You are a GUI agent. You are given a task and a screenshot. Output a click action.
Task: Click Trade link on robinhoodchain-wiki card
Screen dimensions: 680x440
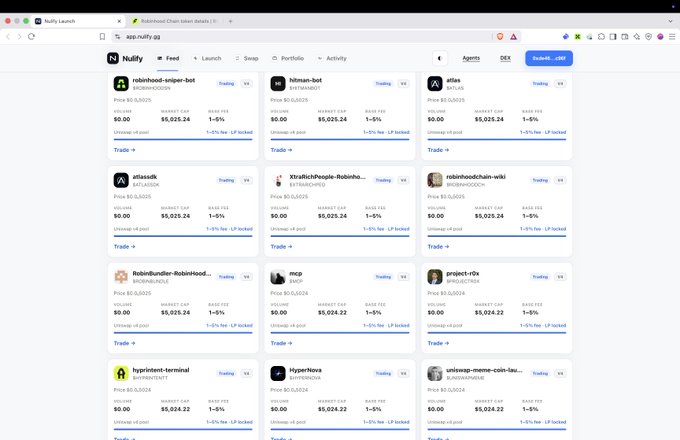point(438,247)
